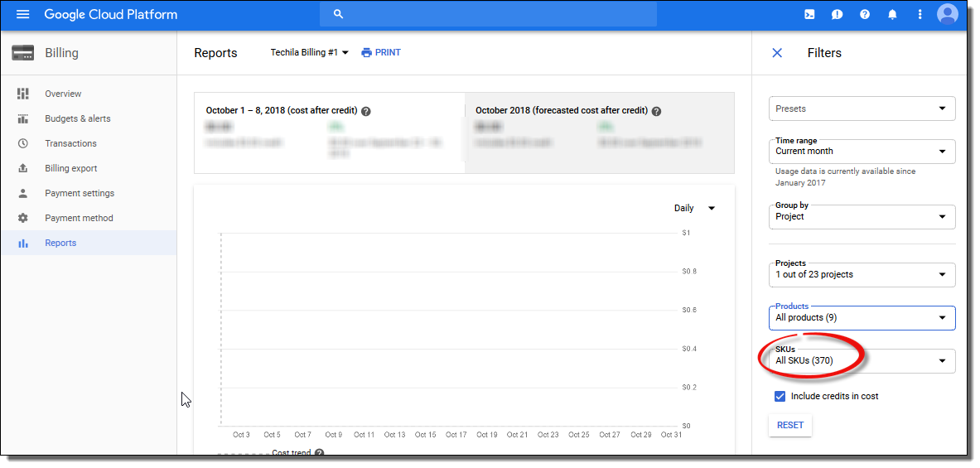The width and height of the screenshot is (980, 468).
Task: Open the hamburger navigation menu
Action: tap(23, 15)
